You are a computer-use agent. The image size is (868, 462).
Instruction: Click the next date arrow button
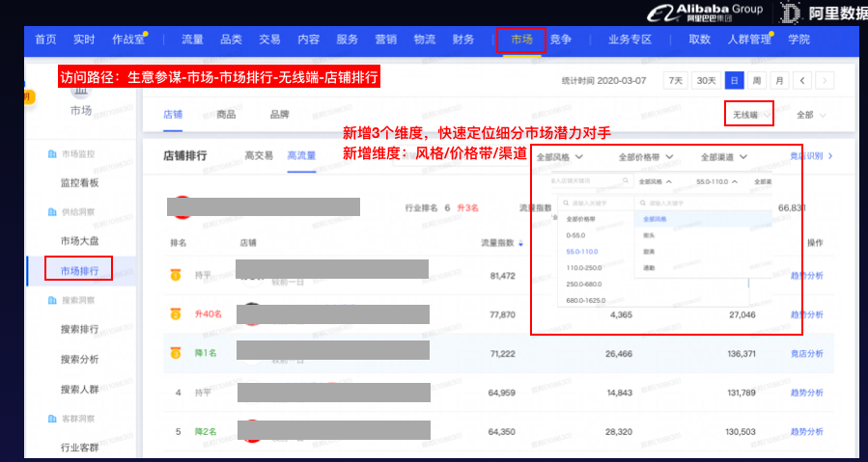point(826,81)
